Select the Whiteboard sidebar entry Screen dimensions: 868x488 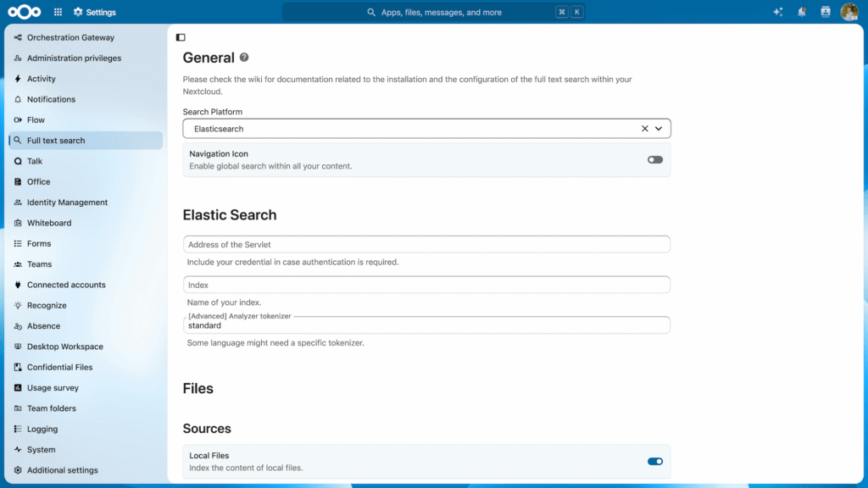click(x=86, y=223)
